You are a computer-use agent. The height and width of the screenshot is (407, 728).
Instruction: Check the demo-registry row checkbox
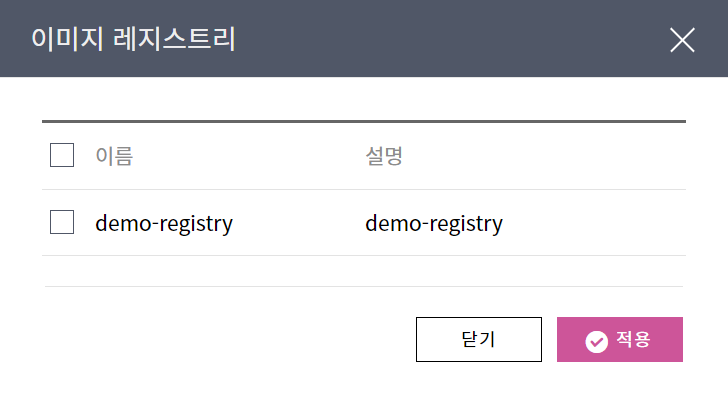(x=62, y=222)
